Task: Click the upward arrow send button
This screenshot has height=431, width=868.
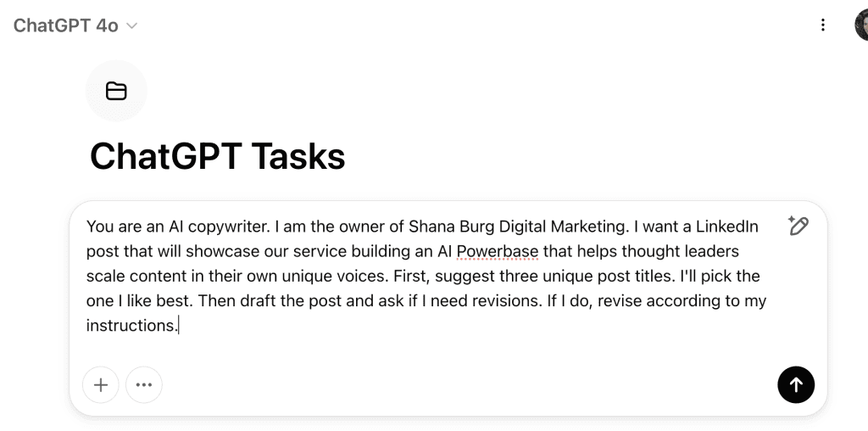Action: tap(795, 384)
